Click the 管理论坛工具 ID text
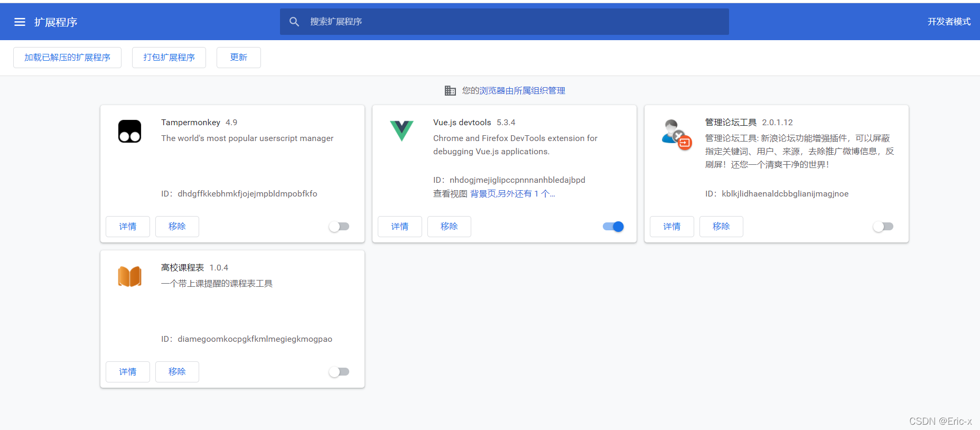The image size is (980, 430). (777, 194)
